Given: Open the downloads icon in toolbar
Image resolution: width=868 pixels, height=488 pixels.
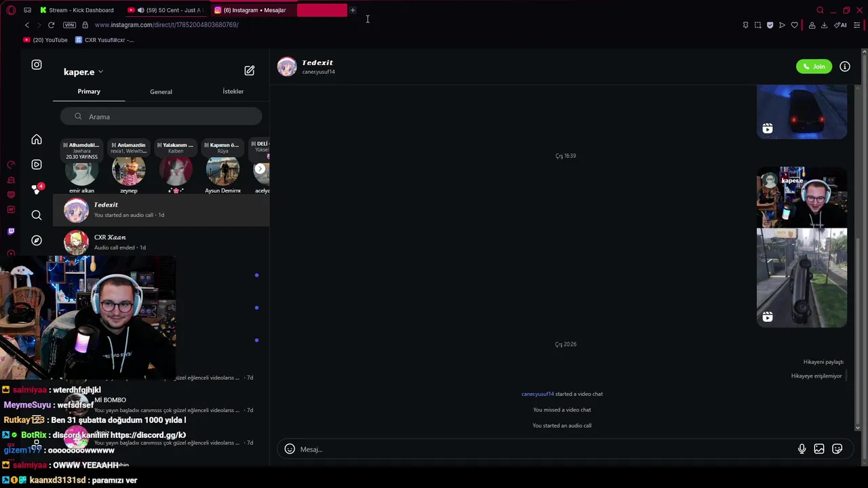Looking at the screenshot, I should tap(824, 25).
